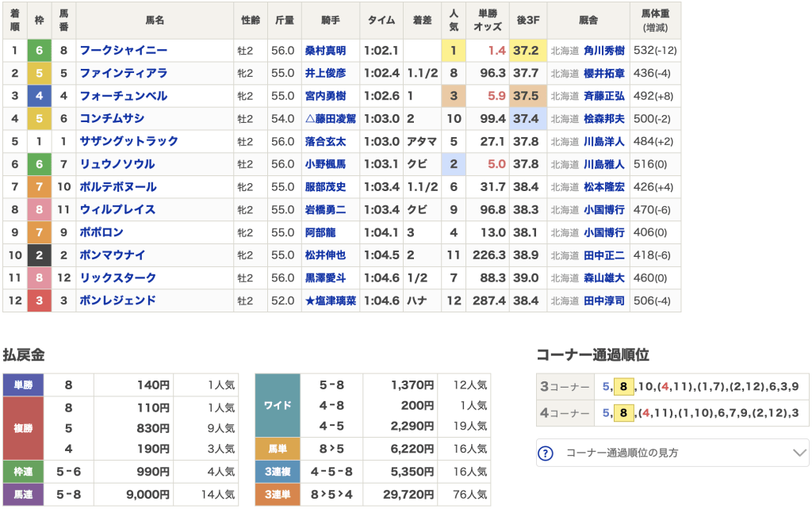
Task: Open jockey 宮内勇樹 profile
Action: click(325, 96)
